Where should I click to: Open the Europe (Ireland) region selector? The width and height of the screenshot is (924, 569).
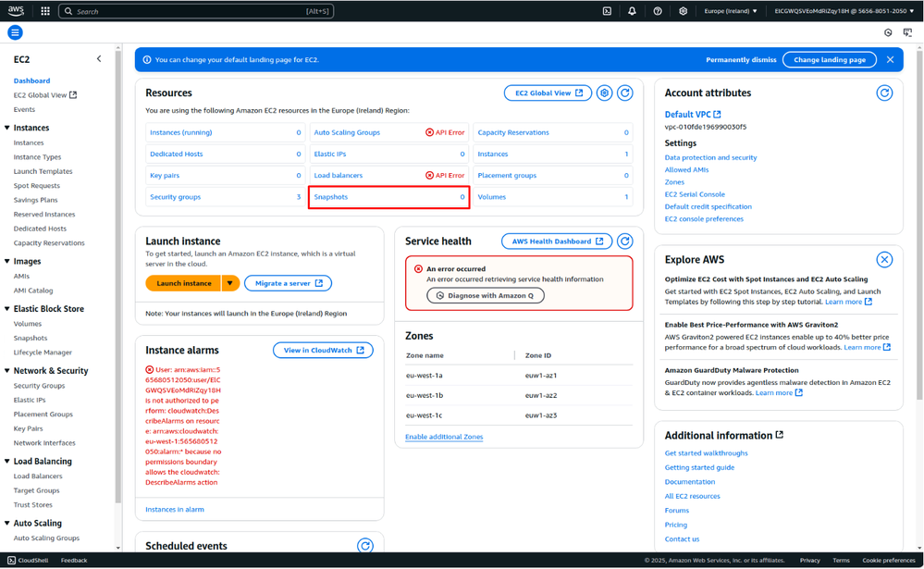pyautogui.click(x=730, y=10)
